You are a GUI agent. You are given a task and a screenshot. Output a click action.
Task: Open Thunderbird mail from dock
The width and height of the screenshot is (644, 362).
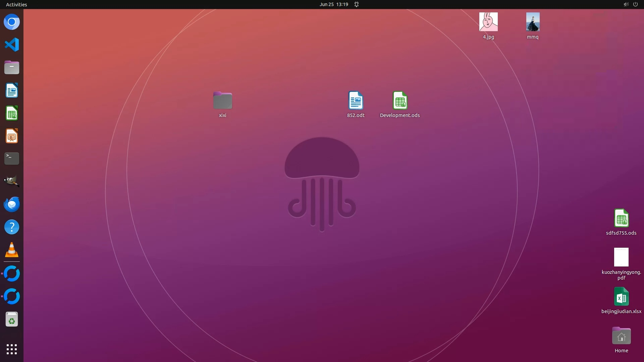pos(12,204)
